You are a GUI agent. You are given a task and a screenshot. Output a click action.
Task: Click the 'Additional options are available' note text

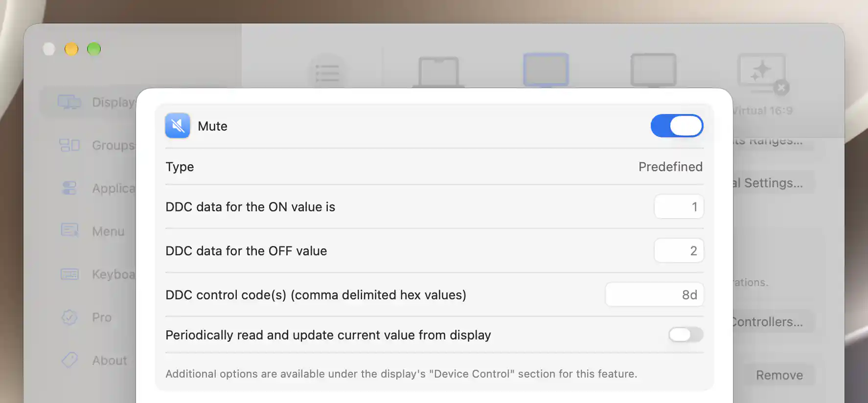pos(401,374)
